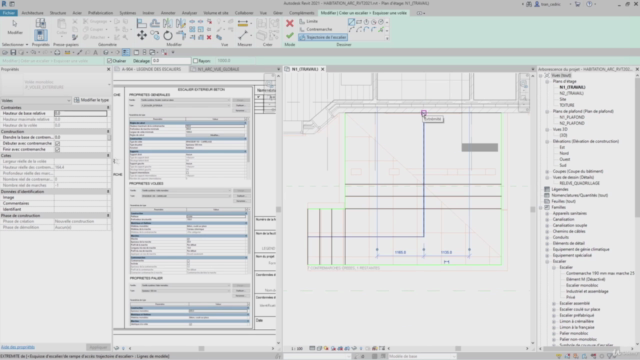This screenshot has width=640, height=360.
Task: Click the Align tool in Modifier panel
Action: (x=142, y=23)
